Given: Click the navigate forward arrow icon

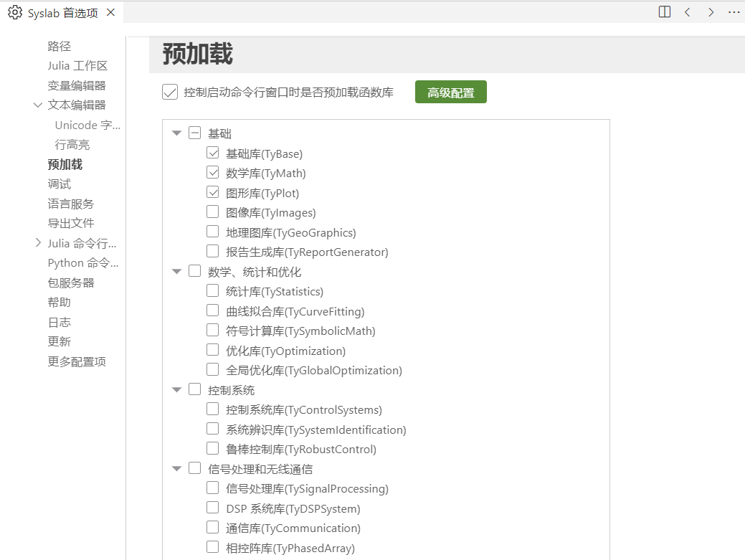Looking at the screenshot, I should pyautogui.click(x=711, y=12).
